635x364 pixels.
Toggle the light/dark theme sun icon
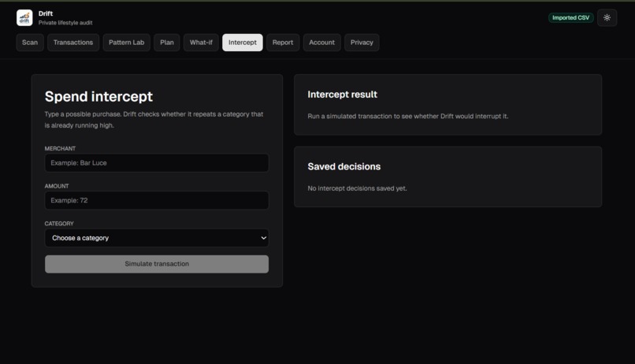[x=607, y=18]
